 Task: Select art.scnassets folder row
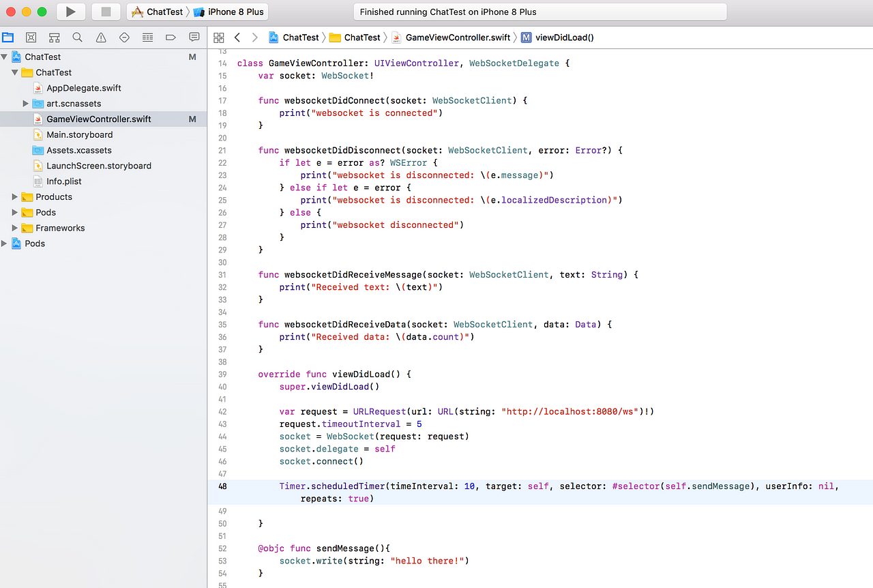point(103,104)
